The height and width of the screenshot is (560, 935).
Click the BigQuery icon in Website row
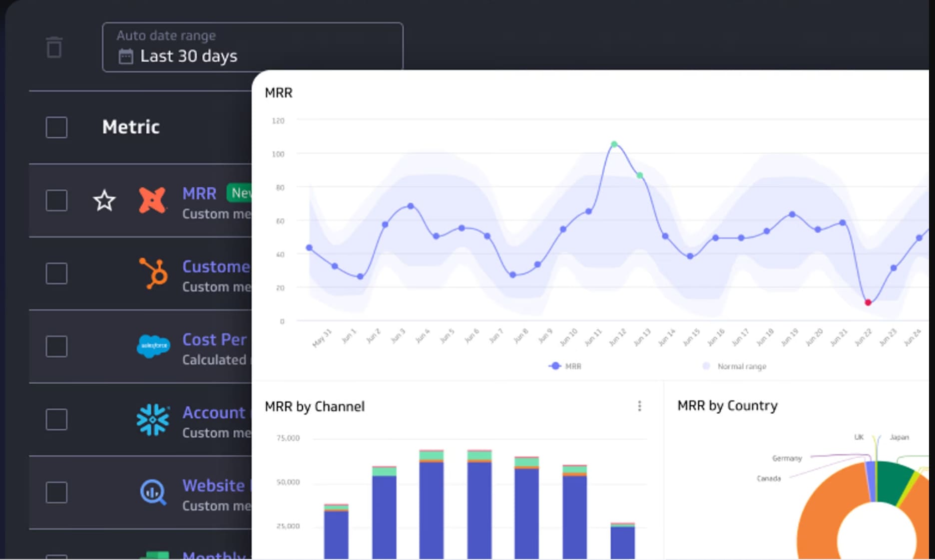[x=153, y=493]
